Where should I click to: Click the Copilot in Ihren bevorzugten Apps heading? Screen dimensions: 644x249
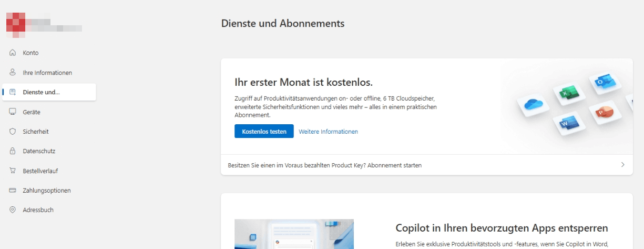point(502,228)
